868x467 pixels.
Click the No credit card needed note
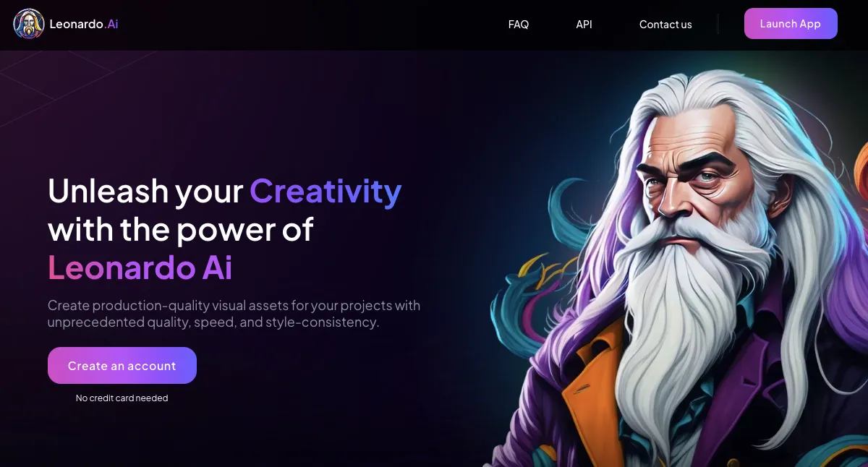pos(122,398)
